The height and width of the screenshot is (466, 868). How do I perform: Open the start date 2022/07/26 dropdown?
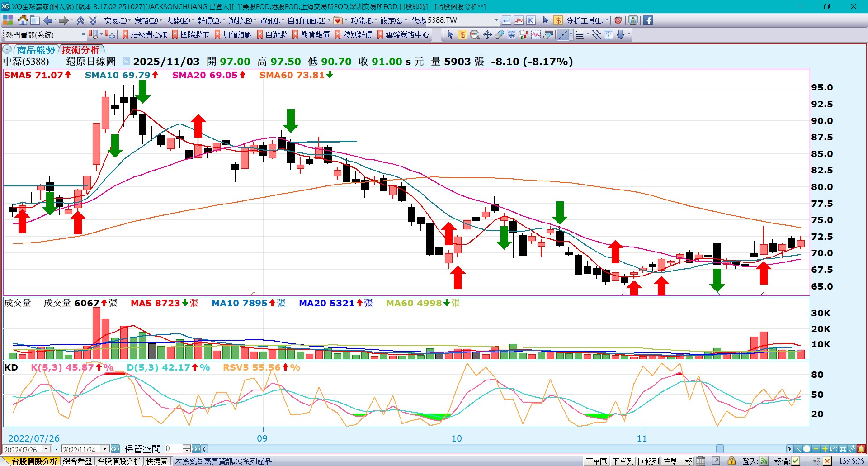46,449
